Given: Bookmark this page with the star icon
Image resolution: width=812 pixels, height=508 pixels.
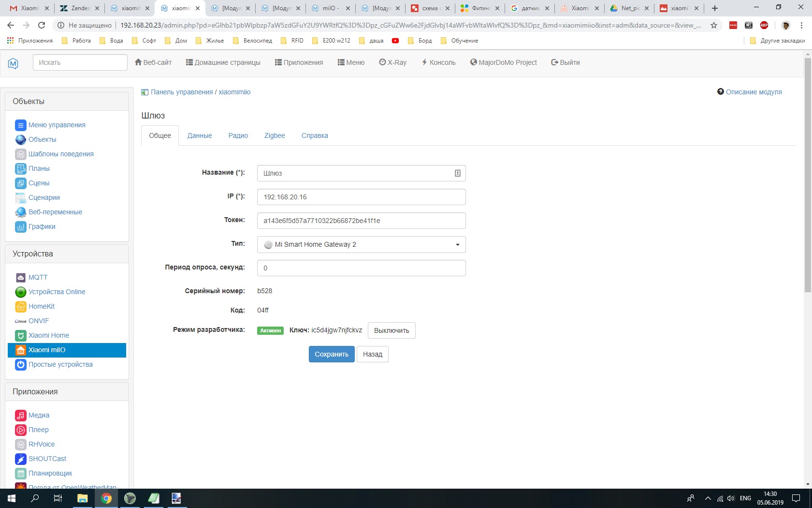Looking at the screenshot, I should (714, 25).
